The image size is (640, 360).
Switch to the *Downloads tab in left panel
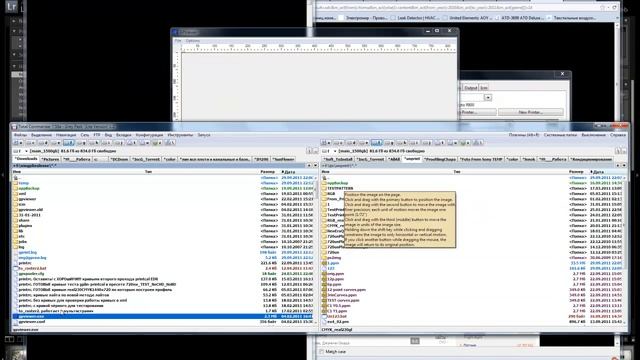coord(27,159)
